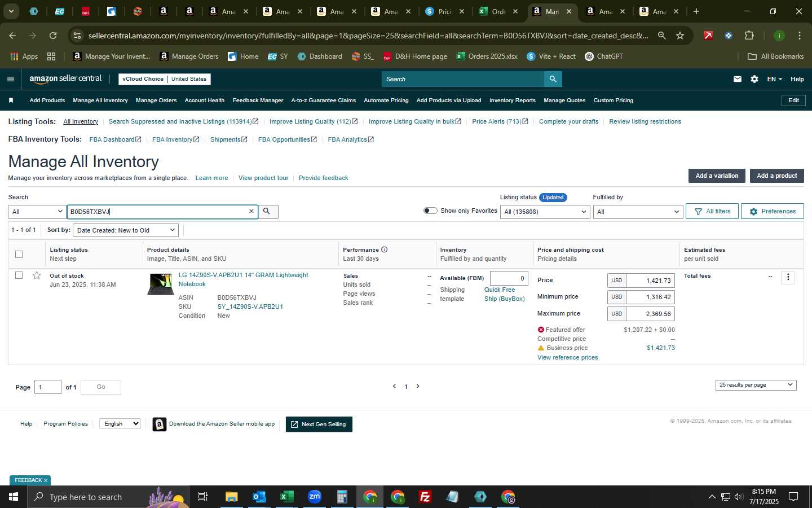Expand the browser tab search chevron
The image size is (812, 508).
click(x=11, y=11)
